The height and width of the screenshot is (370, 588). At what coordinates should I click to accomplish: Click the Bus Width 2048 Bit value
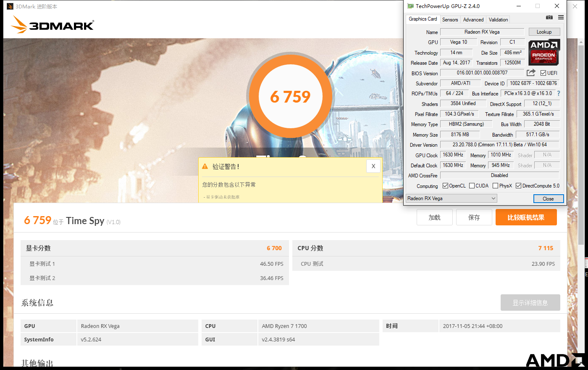[542, 124]
